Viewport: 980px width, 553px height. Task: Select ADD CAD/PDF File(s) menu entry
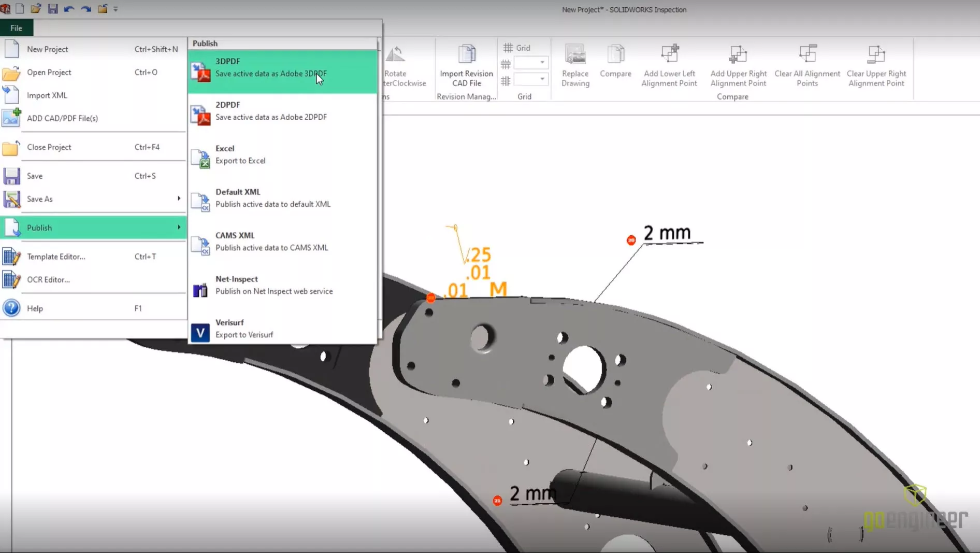[x=93, y=118]
